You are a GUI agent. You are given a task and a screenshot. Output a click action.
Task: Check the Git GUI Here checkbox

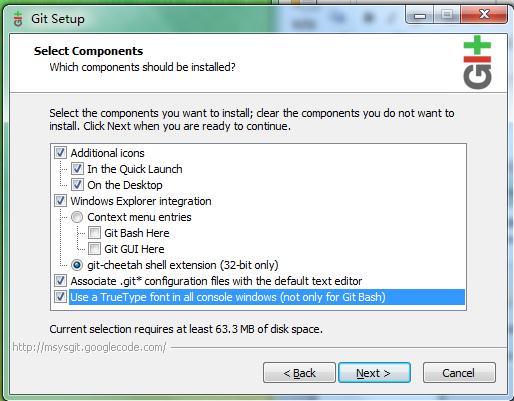(x=94, y=249)
